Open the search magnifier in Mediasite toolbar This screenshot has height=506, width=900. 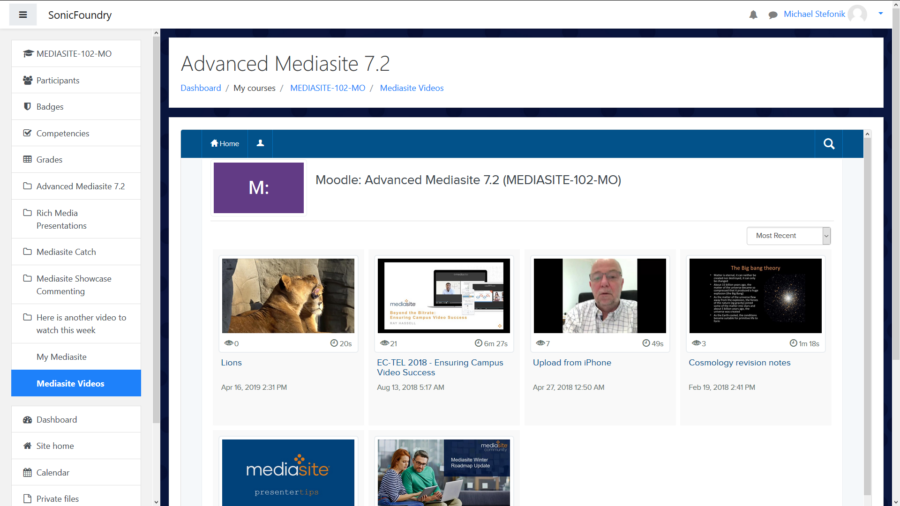pos(829,144)
